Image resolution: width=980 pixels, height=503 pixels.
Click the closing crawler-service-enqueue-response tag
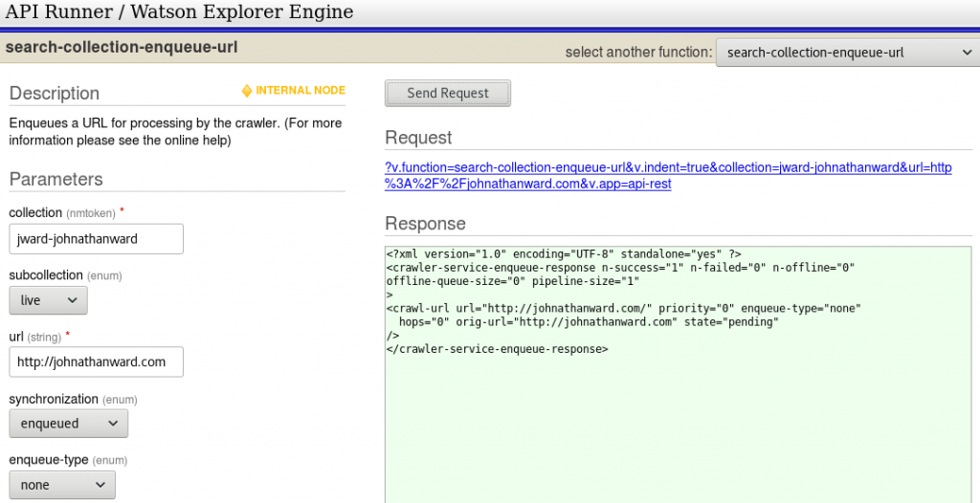click(498, 350)
